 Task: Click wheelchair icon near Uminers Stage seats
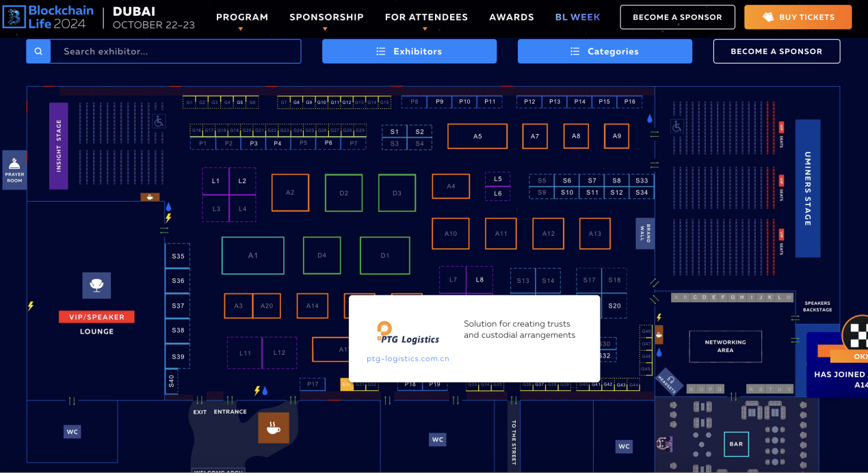(x=676, y=126)
